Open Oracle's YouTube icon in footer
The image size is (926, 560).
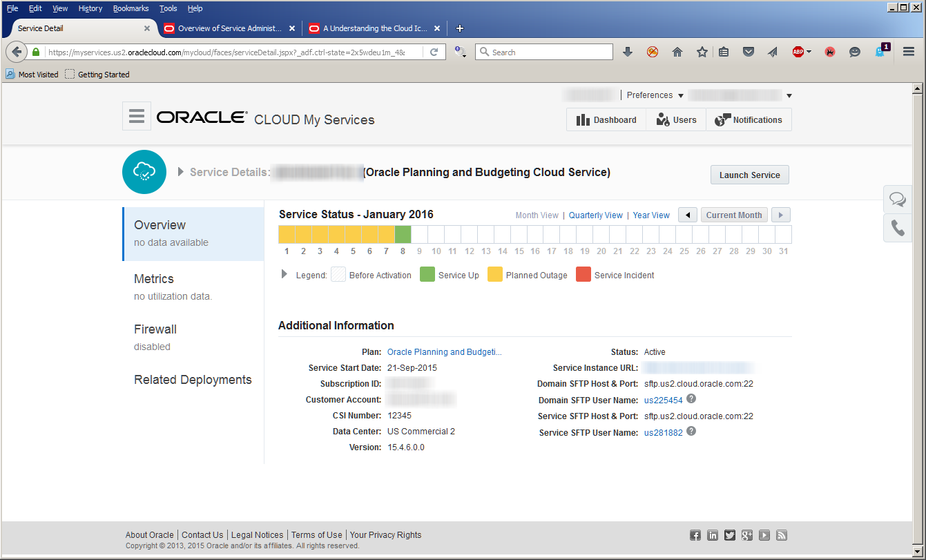pyautogui.click(x=764, y=535)
